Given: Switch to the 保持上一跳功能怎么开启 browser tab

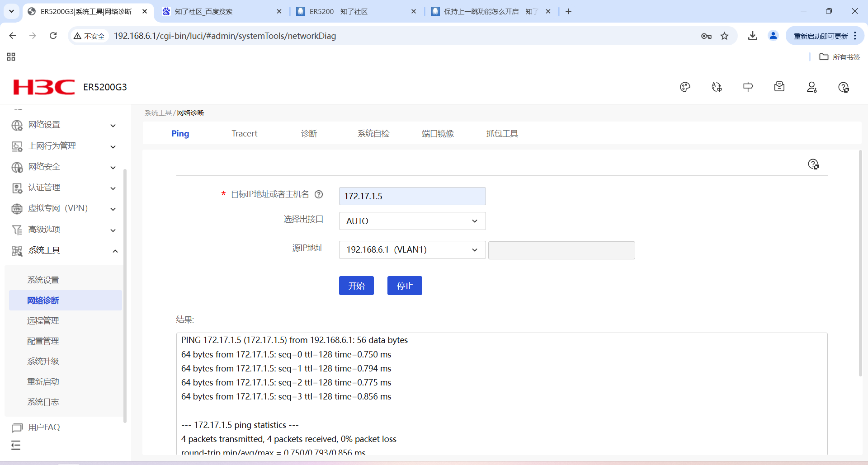Looking at the screenshot, I should click(x=491, y=11).
